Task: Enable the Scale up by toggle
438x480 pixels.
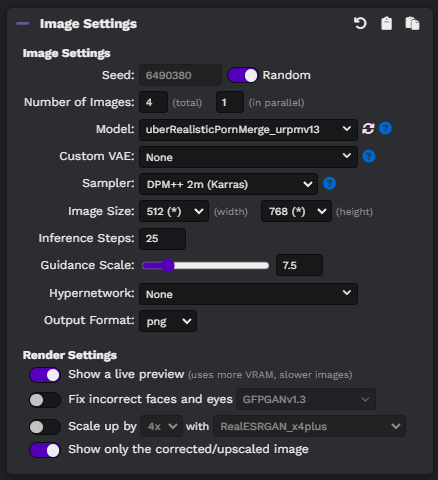Action: click(x=45, y=427)
